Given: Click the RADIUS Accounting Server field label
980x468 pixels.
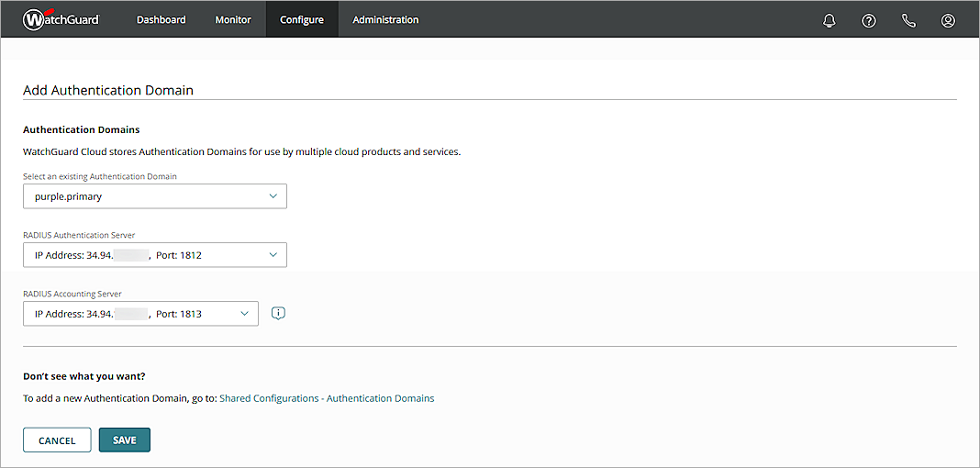Looking at the screenshot, I should 72,294.
